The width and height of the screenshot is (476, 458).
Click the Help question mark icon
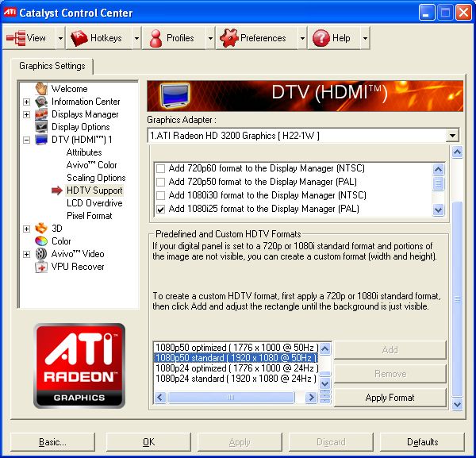[x=321, y=38]
